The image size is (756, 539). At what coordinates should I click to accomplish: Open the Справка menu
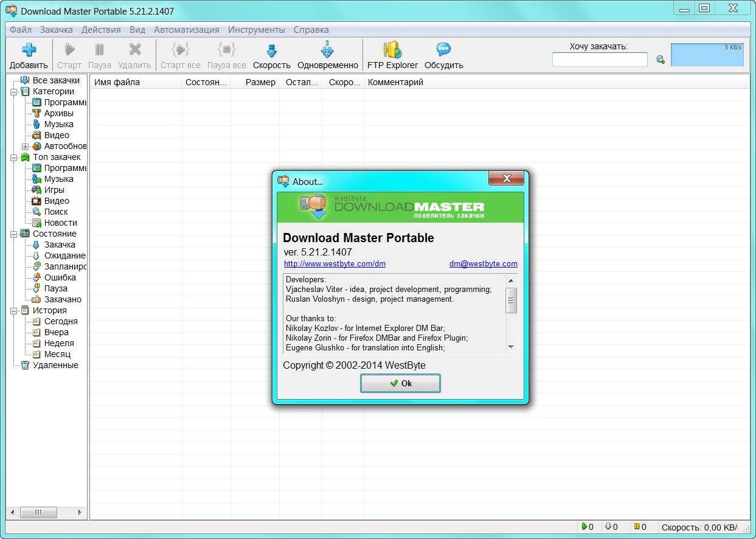pyautogui.click(x=311, y=29)
